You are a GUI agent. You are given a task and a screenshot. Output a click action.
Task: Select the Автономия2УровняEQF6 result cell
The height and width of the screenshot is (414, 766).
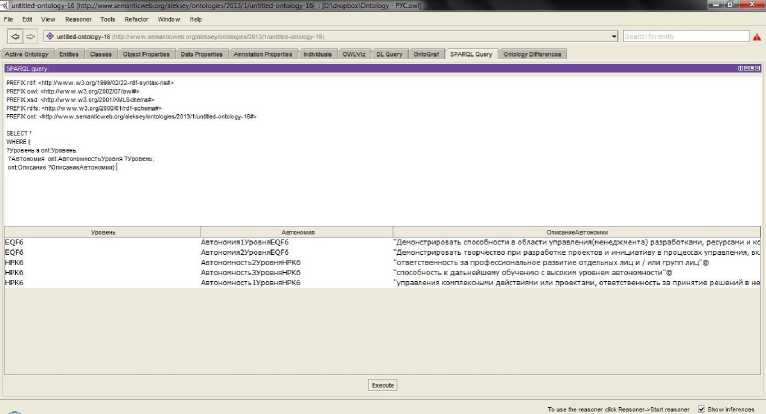pyautogui.click(x=297, y=252)
